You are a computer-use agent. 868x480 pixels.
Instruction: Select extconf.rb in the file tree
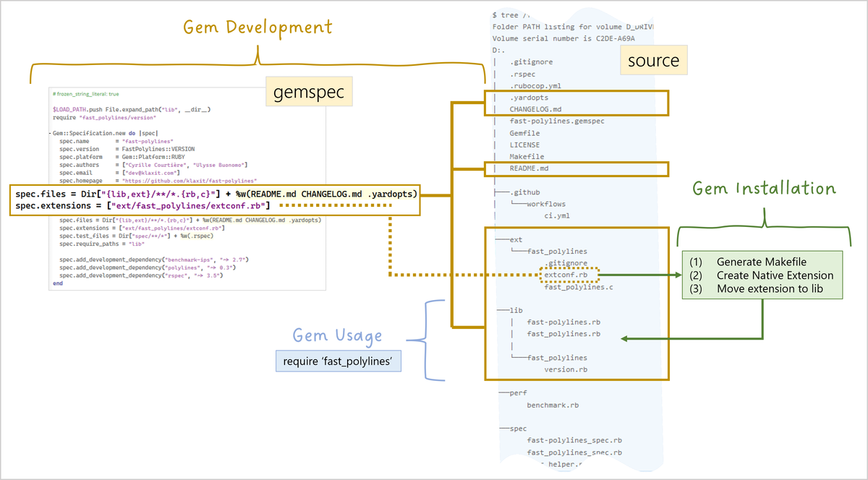pos(570,275)
